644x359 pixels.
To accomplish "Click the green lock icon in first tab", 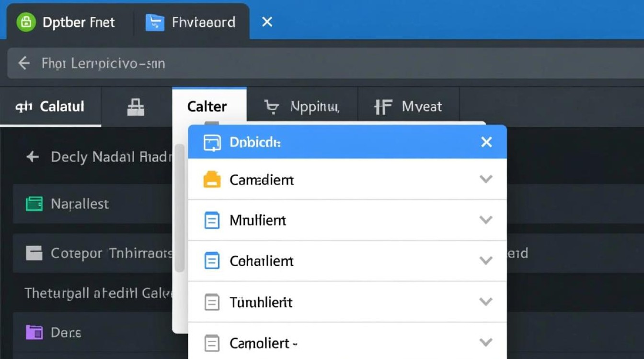I will (26, 22).
